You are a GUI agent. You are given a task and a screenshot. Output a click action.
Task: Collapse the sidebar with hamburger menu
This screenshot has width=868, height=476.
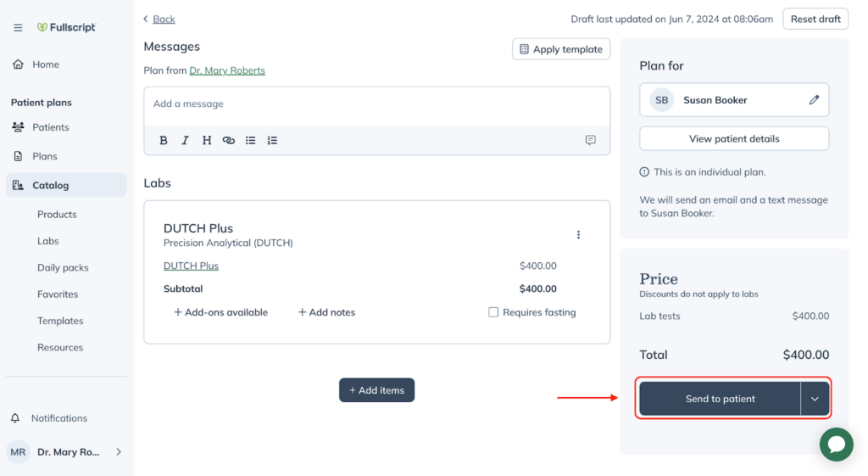point(19,27)
